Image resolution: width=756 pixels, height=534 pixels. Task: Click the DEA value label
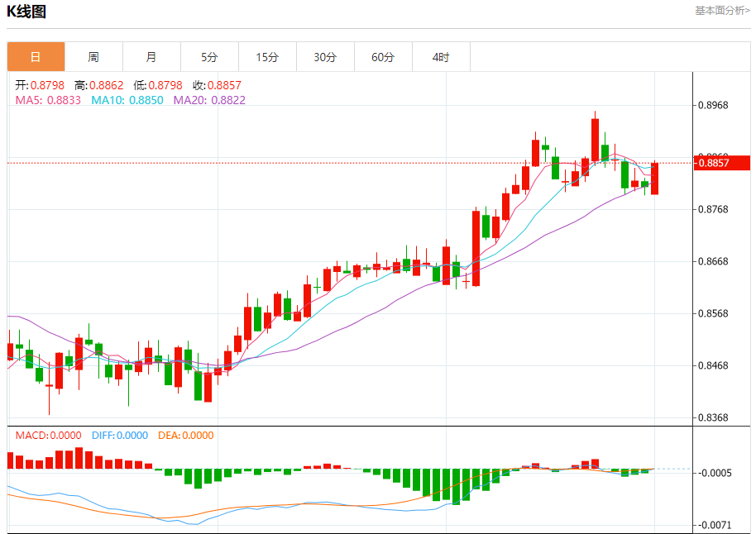185,435
